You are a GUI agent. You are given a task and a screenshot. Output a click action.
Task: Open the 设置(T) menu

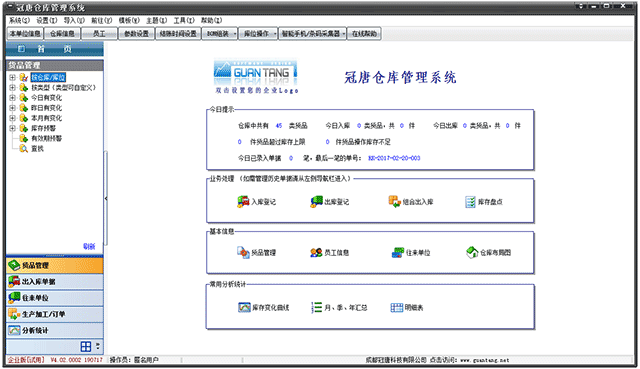47,20
